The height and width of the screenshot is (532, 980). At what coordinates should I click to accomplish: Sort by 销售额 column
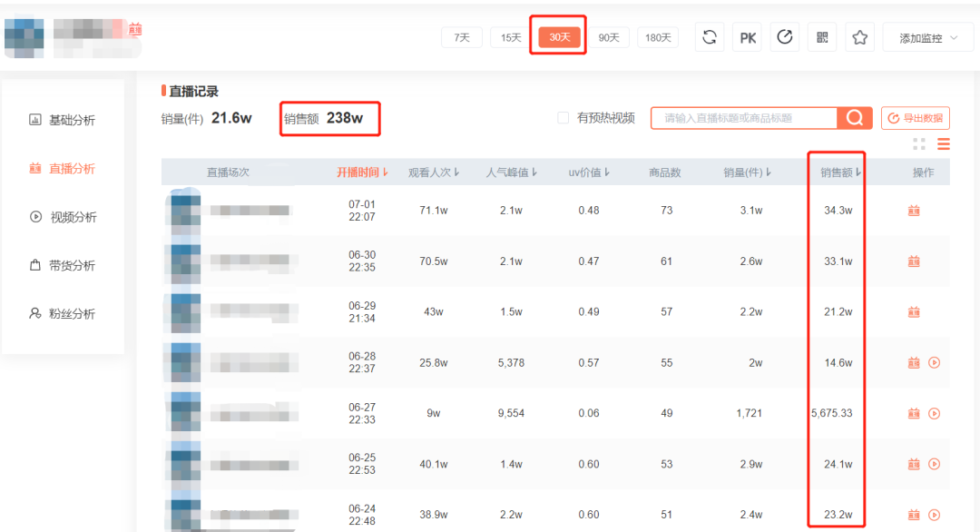click(x=840, y=172)
